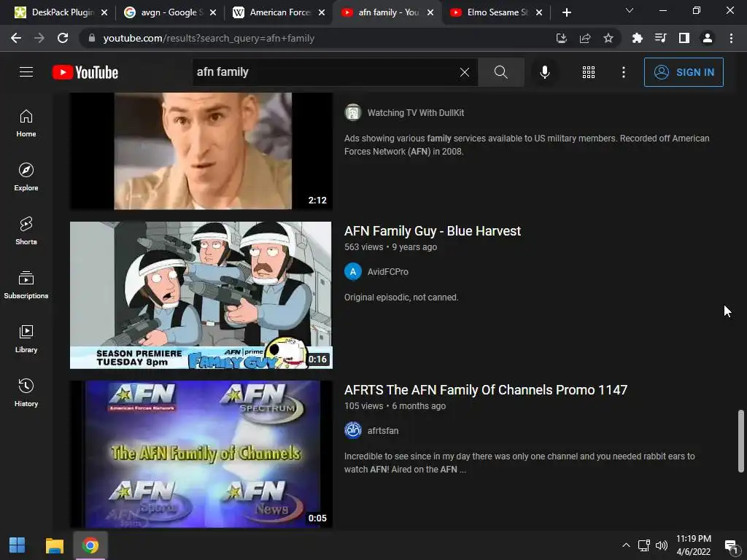Click the 2:12 military ads video thumbnail
The image size is (747, 560).
(201, 151)
